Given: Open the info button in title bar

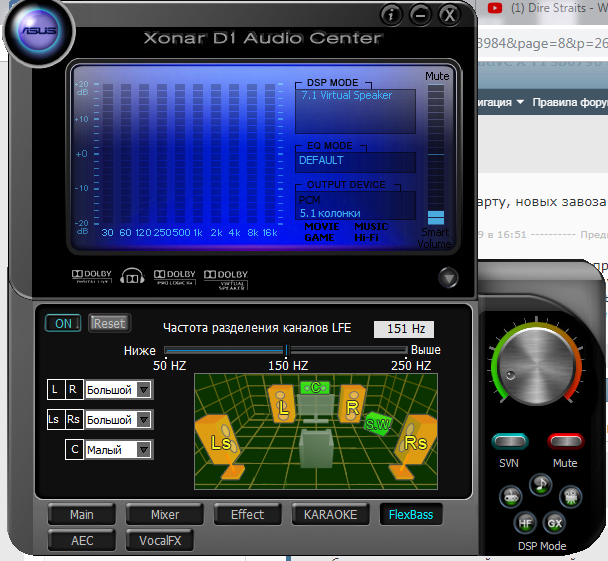Looking at the screenshot, I should pos(391,15).
